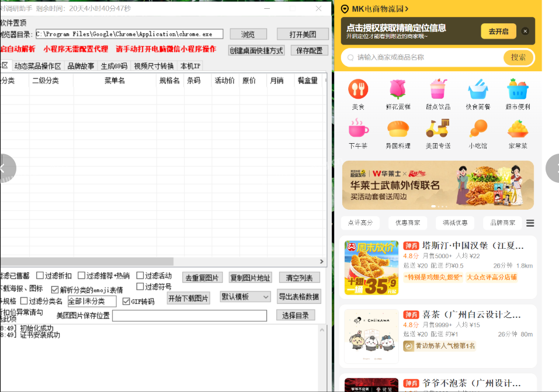Viewport: 559px width, 392px height.
Task: Expand the 默认模板 template dropdown
Action: 245,297
